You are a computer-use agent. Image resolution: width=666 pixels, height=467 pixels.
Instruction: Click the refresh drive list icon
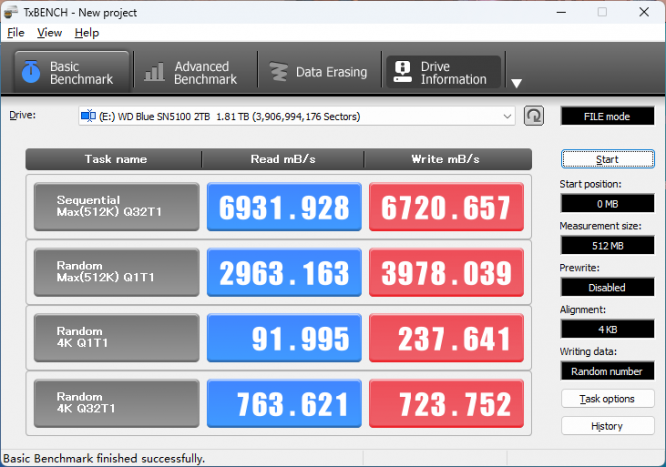(533, 116)
